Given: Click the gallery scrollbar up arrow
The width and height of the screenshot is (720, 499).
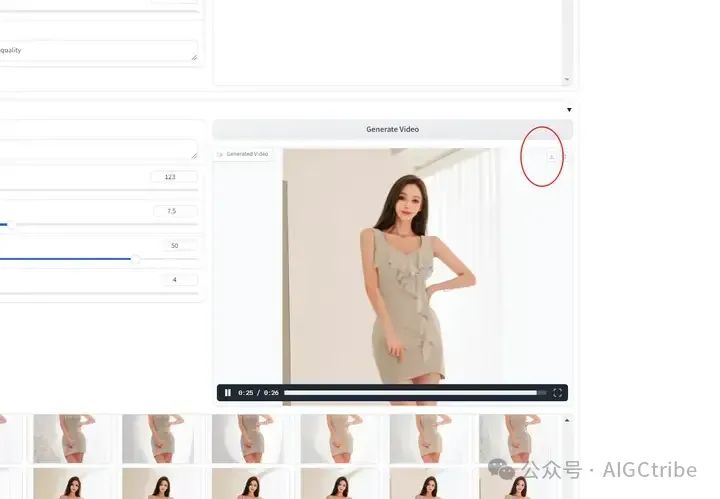Looking at the screenshot, I should (567, 420).
